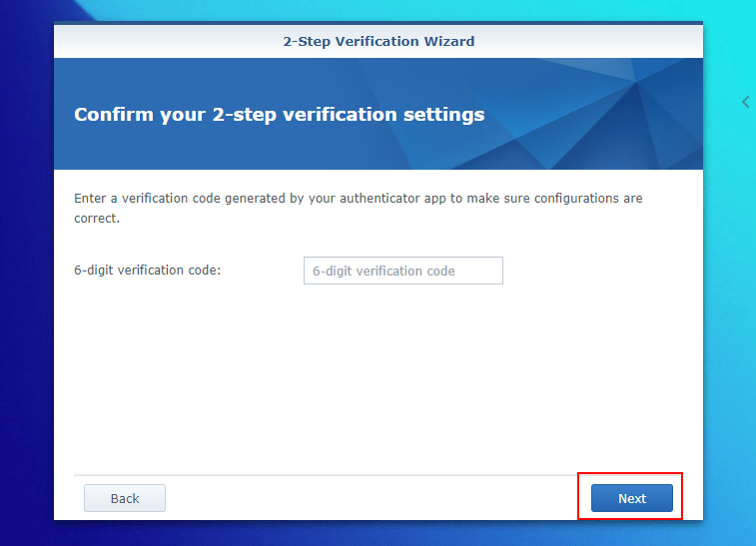This screenshot has height=546, width=756.
Task: Click the instruction paragraph about authenticator app
Action: tap(359, 209)
